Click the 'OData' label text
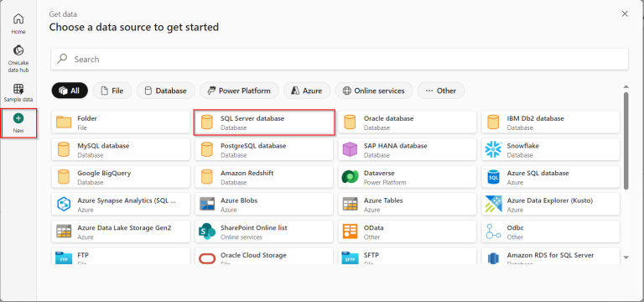The image size is (644, 302). (373, 227)
